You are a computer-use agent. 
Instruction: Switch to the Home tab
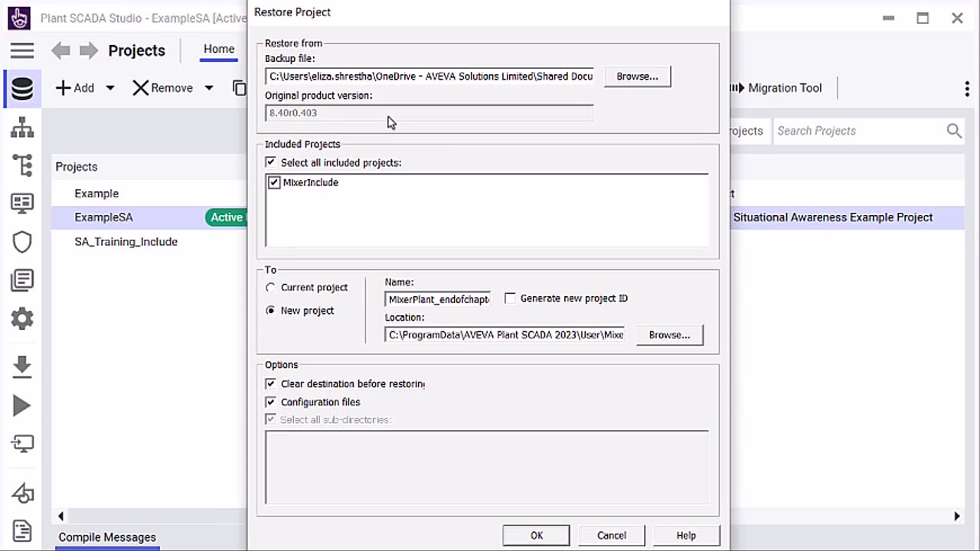(x=219, y=49)
